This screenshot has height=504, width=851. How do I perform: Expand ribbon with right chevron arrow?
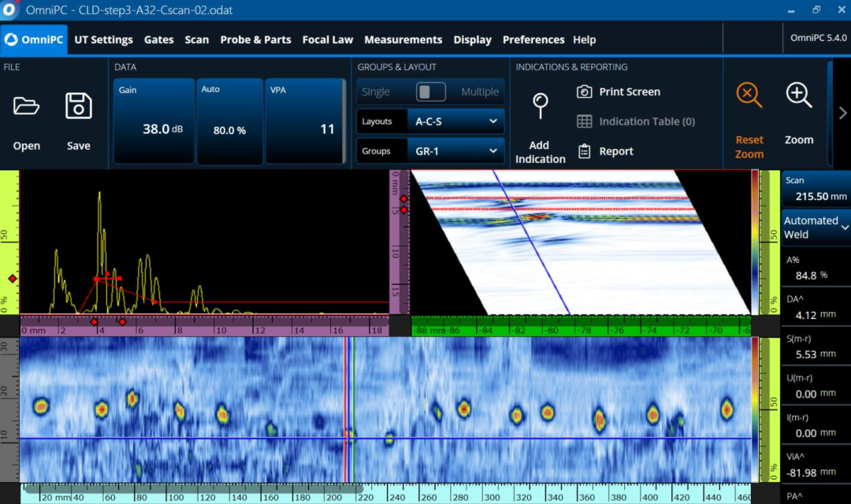click(842, 113)
